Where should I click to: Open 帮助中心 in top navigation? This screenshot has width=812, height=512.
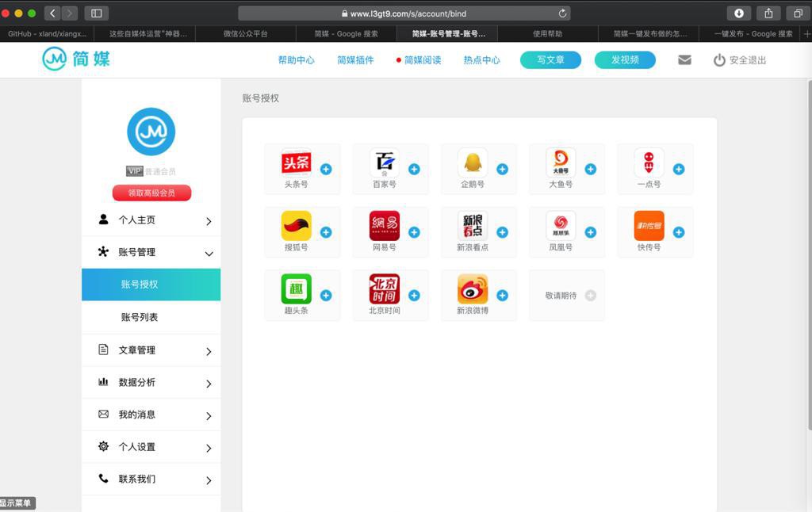297,60
